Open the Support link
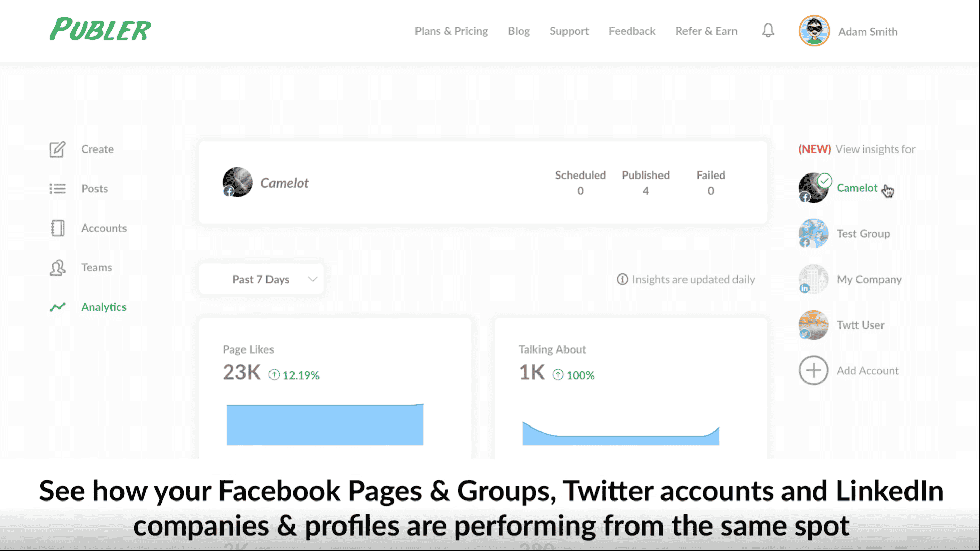The width and height of the screenshot is (980, 551). pos(569,31)
